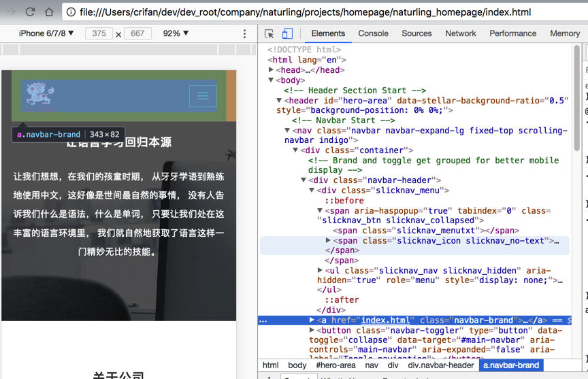Collapse the div container node

coord(295,150)
